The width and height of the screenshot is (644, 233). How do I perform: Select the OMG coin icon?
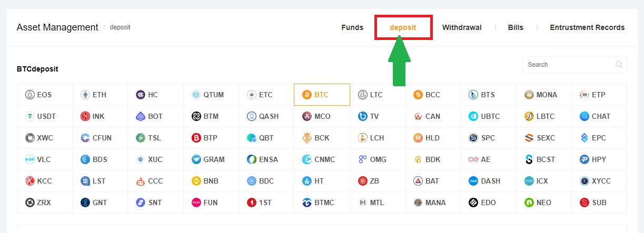click(362, 159)
